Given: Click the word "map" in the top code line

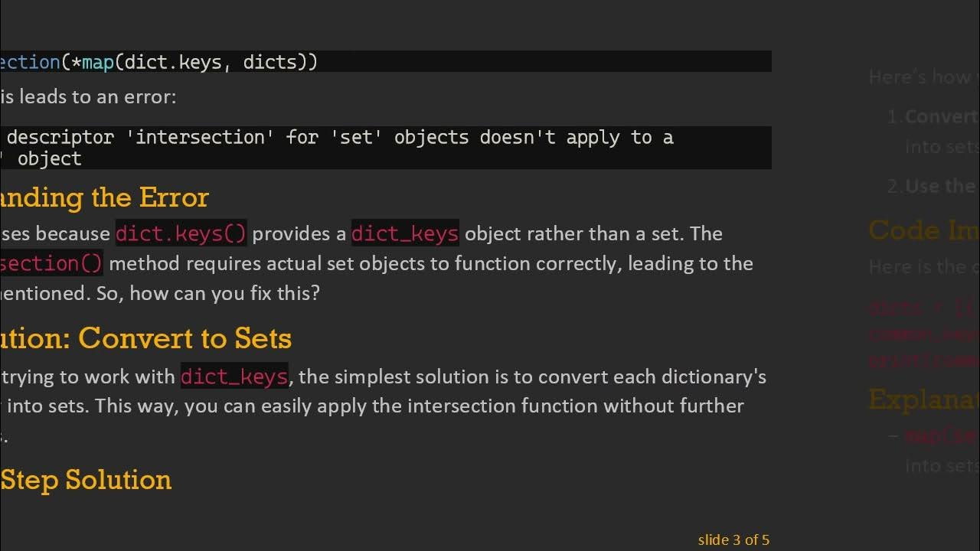Looking at the screenshot, I should click(x=97, y=62).
